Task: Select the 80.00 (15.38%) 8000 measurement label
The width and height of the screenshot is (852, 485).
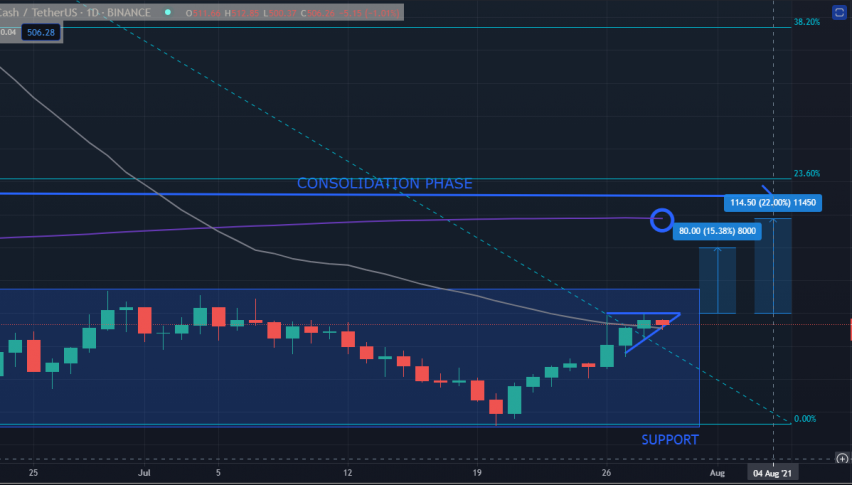Action: pyautogui.click(x=717, y=231)
